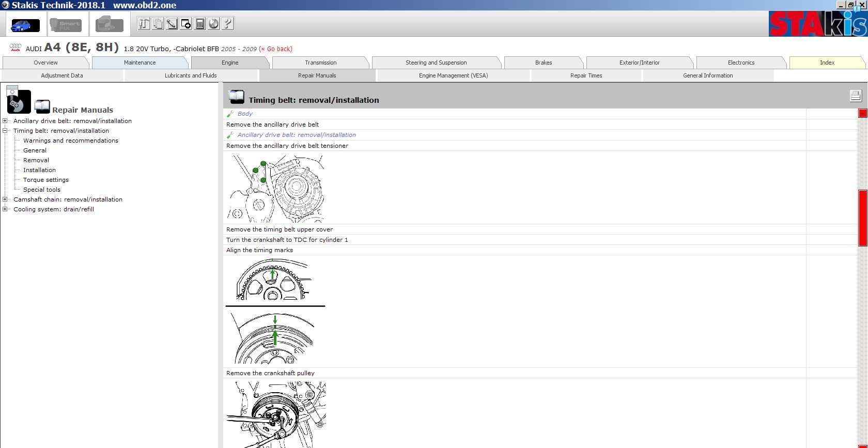Select the blue car vehicle mode icon

[24, 24]
